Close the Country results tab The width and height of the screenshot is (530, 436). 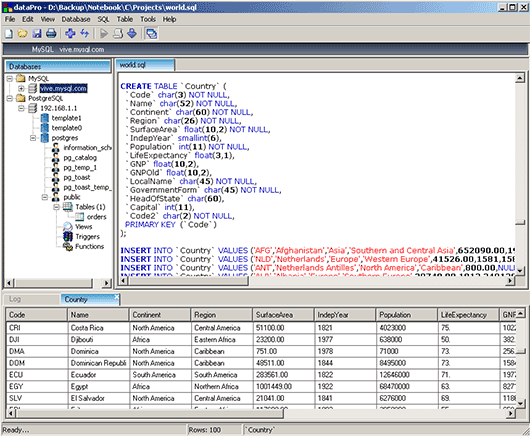[117, 297]
